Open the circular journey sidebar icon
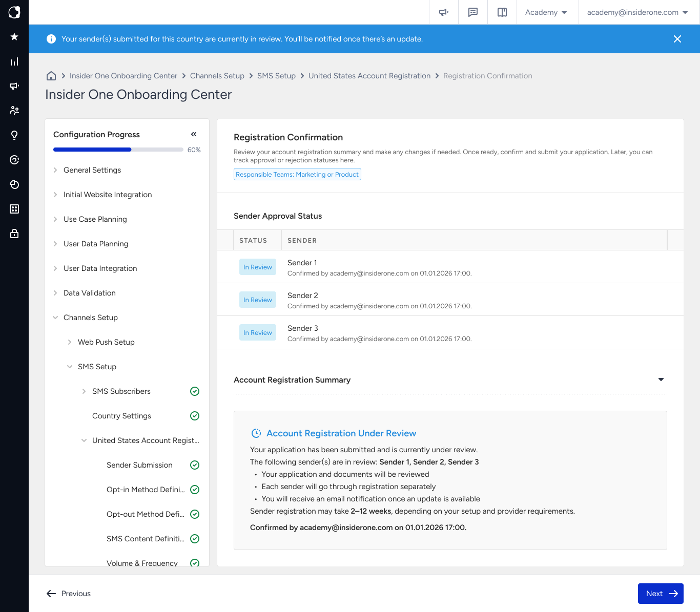The image size is (700, 612). tap(14, 160)
